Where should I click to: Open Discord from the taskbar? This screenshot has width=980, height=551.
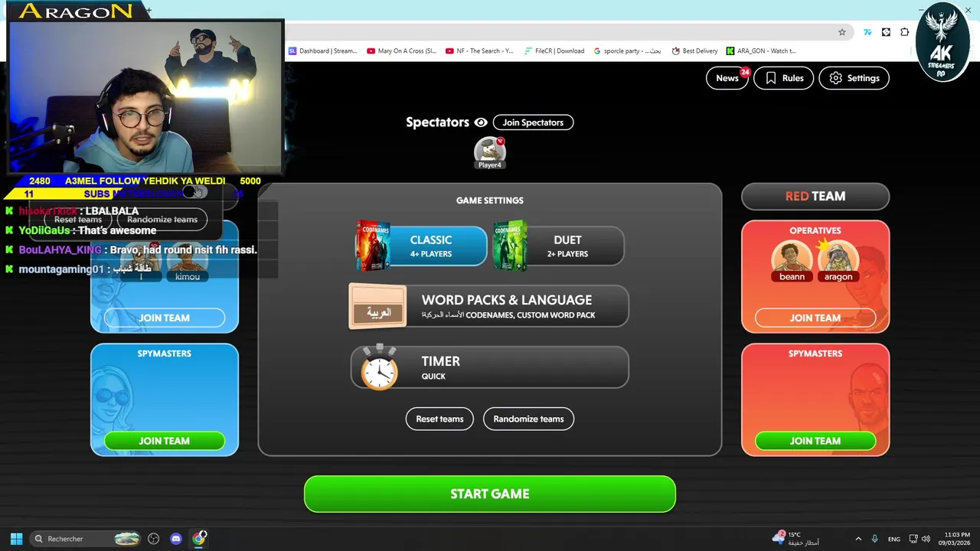pyautogui.click(x=176, y=539)
